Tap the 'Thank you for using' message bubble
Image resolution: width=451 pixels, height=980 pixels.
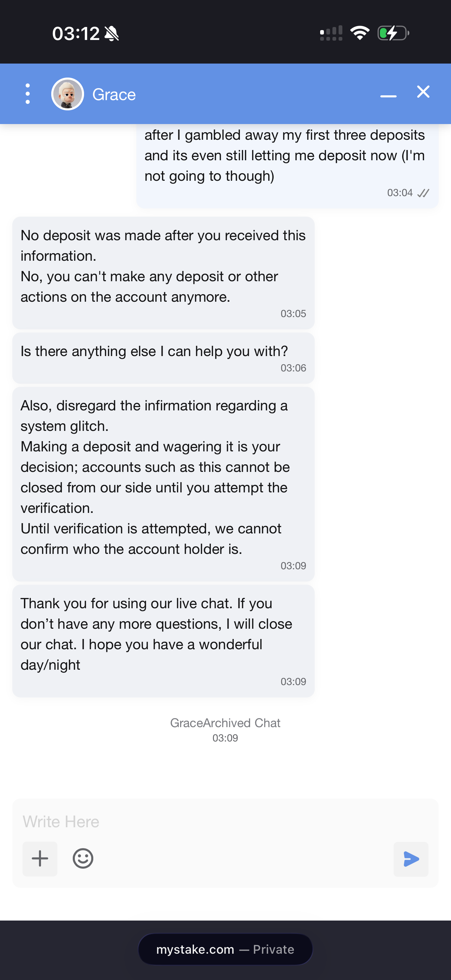click(164, 641)
